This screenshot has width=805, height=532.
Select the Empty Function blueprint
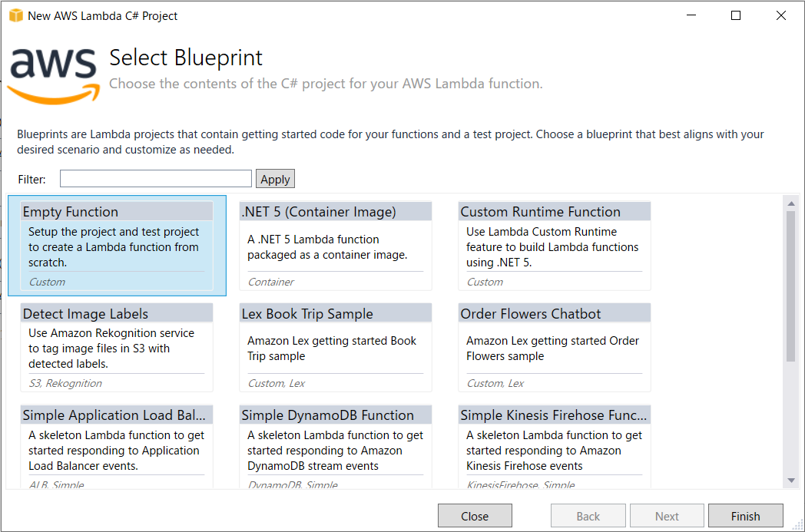pos(117,246)
